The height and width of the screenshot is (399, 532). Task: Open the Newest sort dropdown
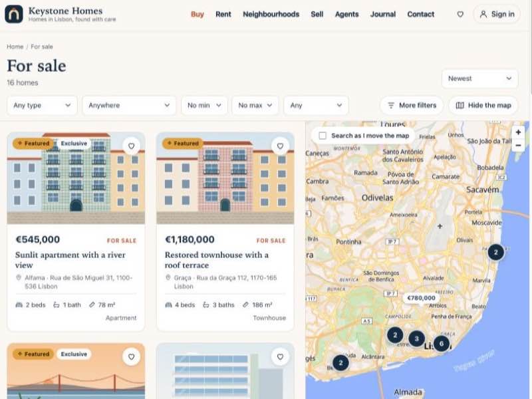coord(479,78)
